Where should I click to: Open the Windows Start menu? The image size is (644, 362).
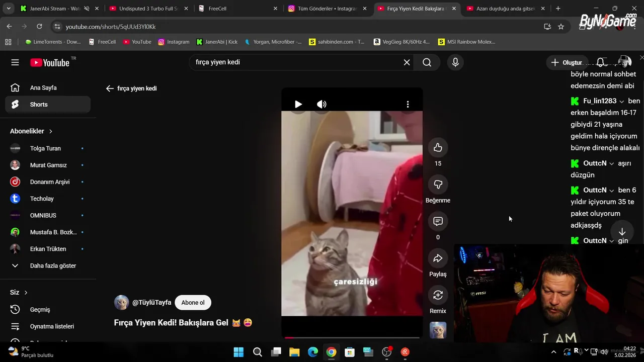tap(238, 352)
